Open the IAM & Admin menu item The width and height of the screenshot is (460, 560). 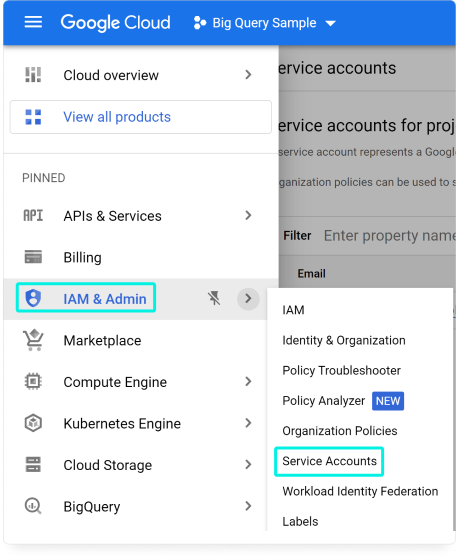105,299
